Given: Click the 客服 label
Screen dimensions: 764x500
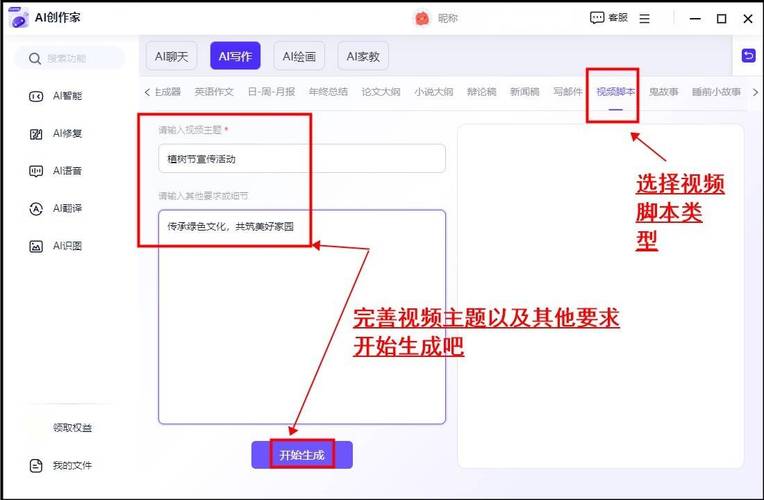Looking at the screenshot, I should click(618, 18).
